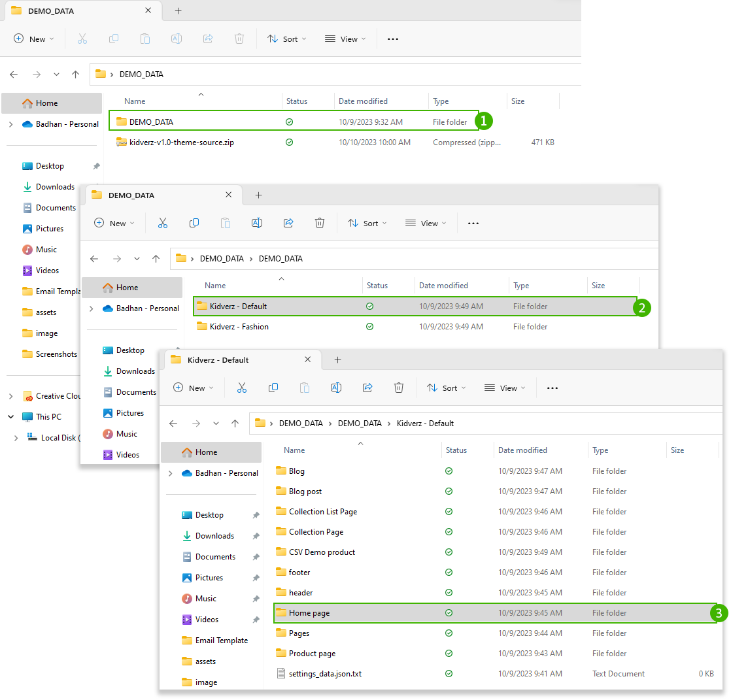The image size is (731, 700).
Task: Click Rename icon in middle DEMO_DATA window
Action: coord(257,224)
